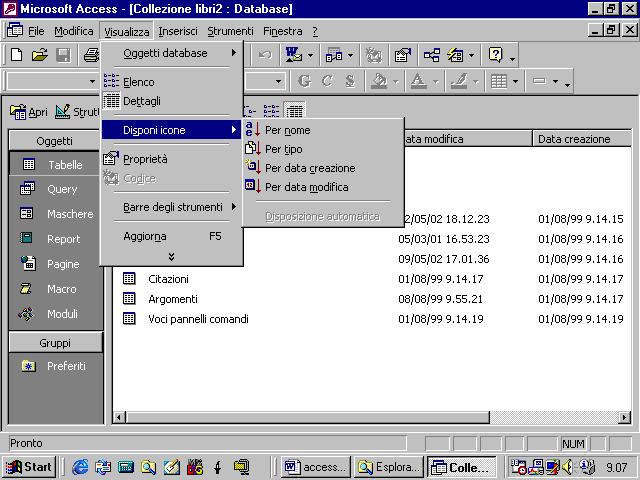Toggle italic C formatting icon

tap(327, 81)
